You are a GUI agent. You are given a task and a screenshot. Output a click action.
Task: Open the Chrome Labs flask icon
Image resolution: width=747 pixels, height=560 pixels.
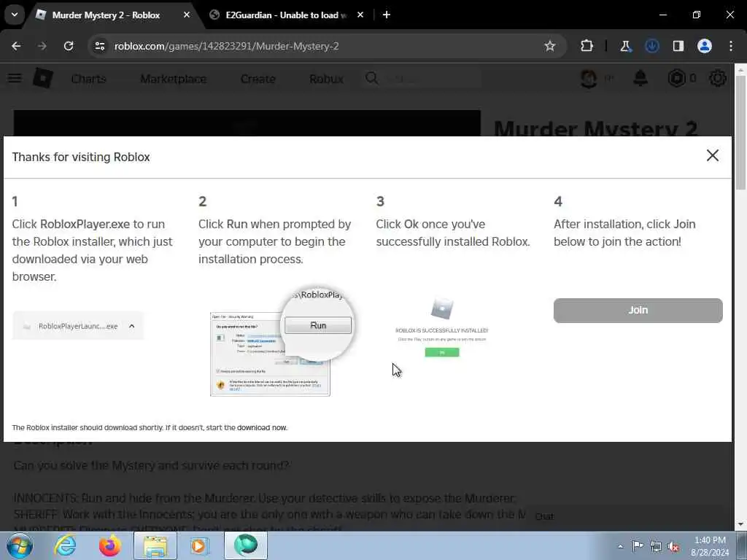click(x=625, y=46)
